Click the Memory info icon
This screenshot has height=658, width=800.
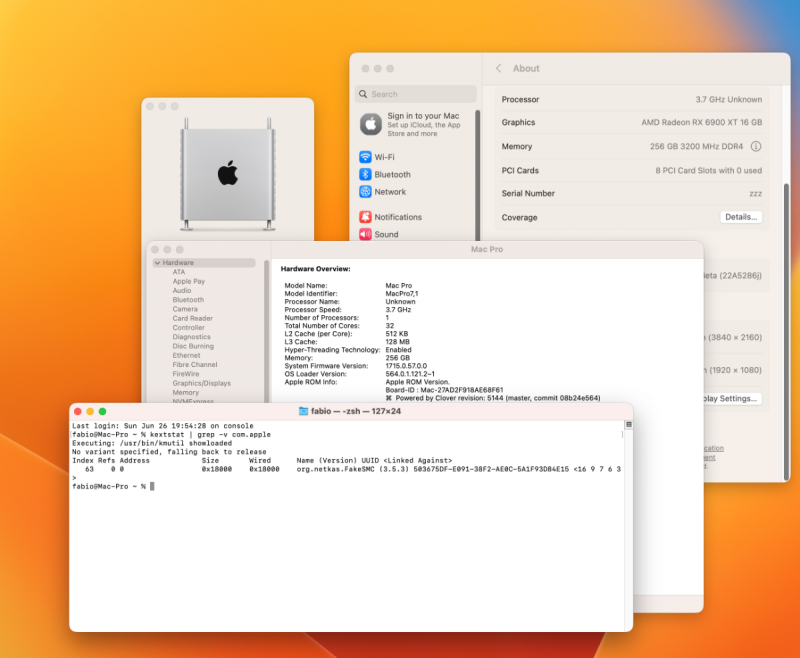coord(756,146)
